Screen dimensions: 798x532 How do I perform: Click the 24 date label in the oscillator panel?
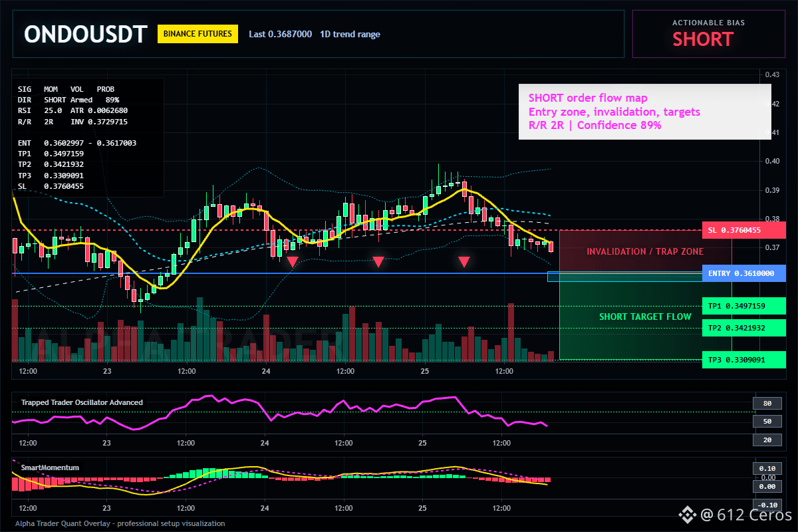pos(265,443)
